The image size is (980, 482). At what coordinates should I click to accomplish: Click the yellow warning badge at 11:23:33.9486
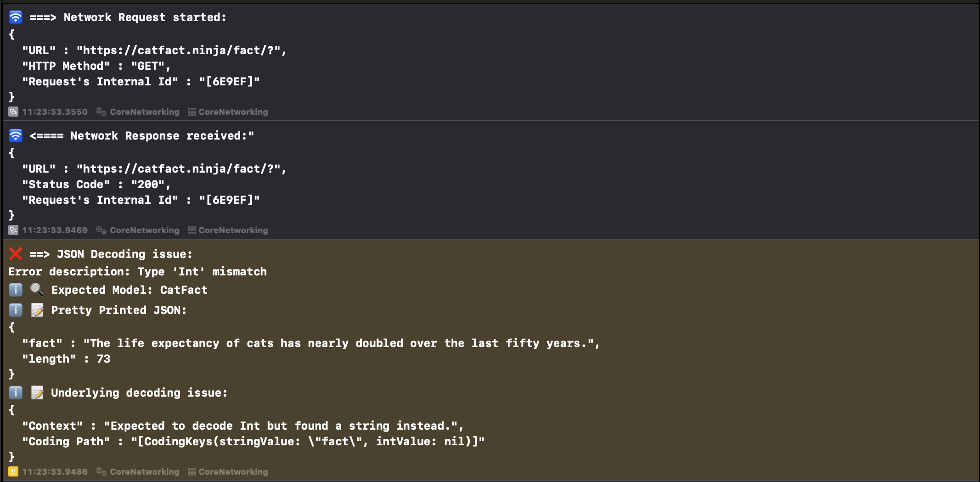click(13, 471)
